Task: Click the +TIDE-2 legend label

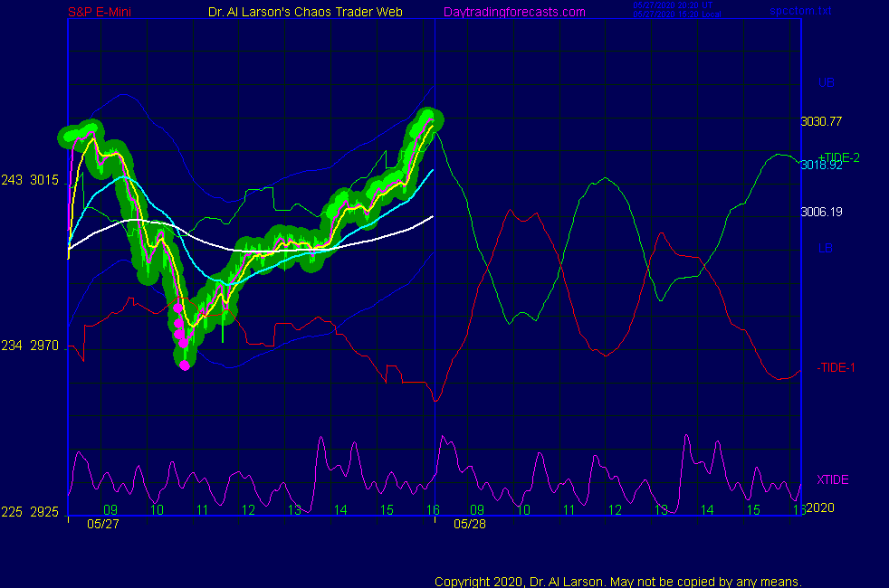Action: pyautogui.click(x=839, y=157)
